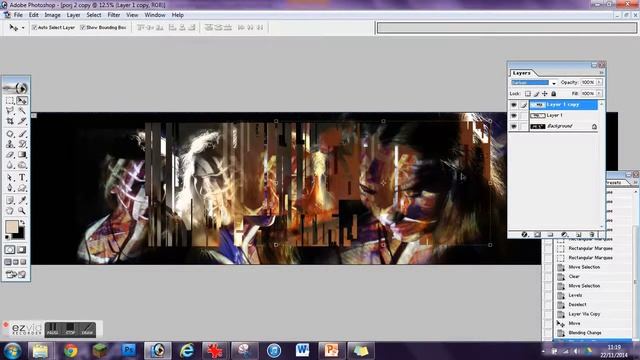Click foreground color swatch

coord(11,227)
